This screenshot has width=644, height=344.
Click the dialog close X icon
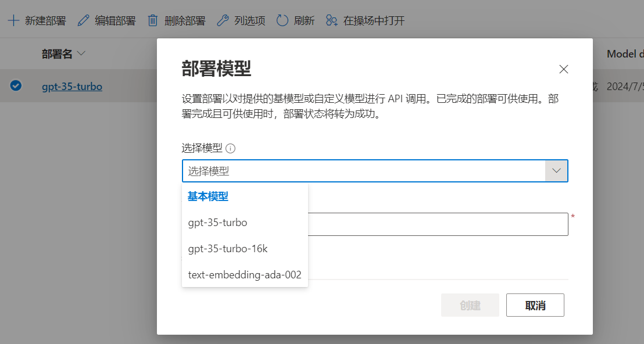(563, 69)
